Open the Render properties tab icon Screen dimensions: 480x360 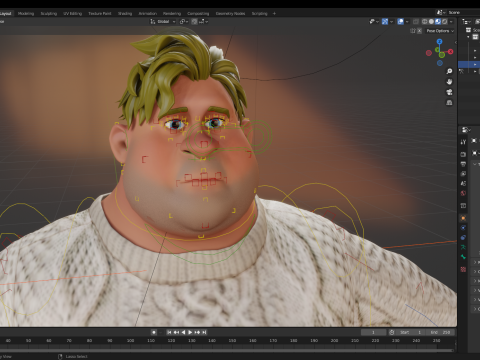pos(463,154)
